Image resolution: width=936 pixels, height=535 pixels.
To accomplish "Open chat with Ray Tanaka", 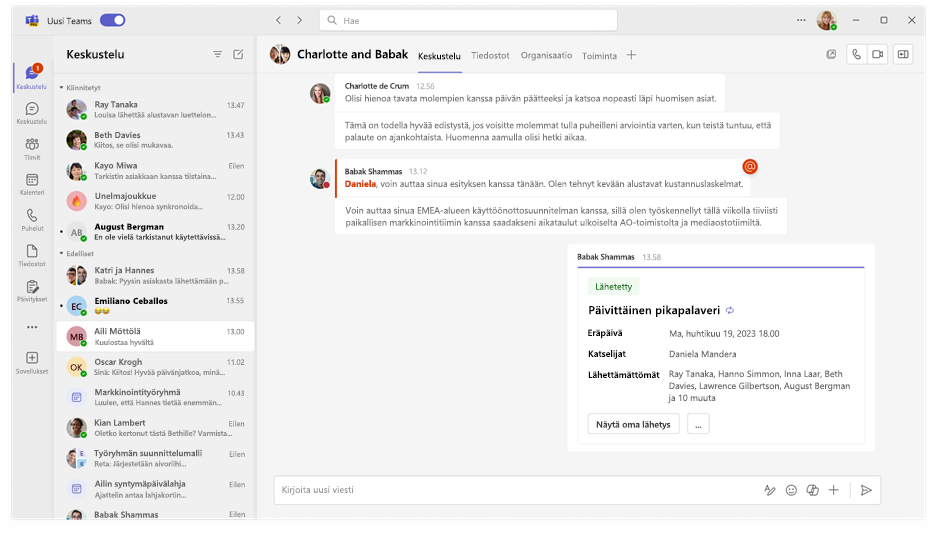I will [155, 109].
